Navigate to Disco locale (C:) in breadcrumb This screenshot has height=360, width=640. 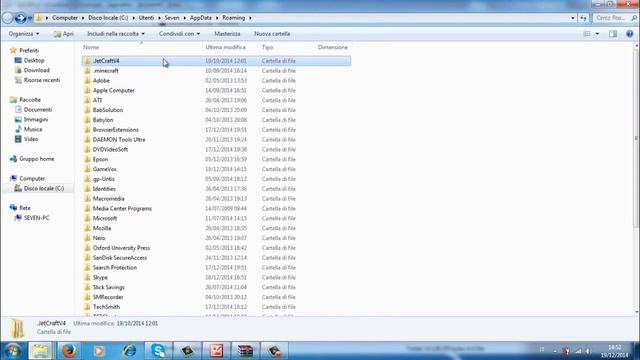(108, 18)
